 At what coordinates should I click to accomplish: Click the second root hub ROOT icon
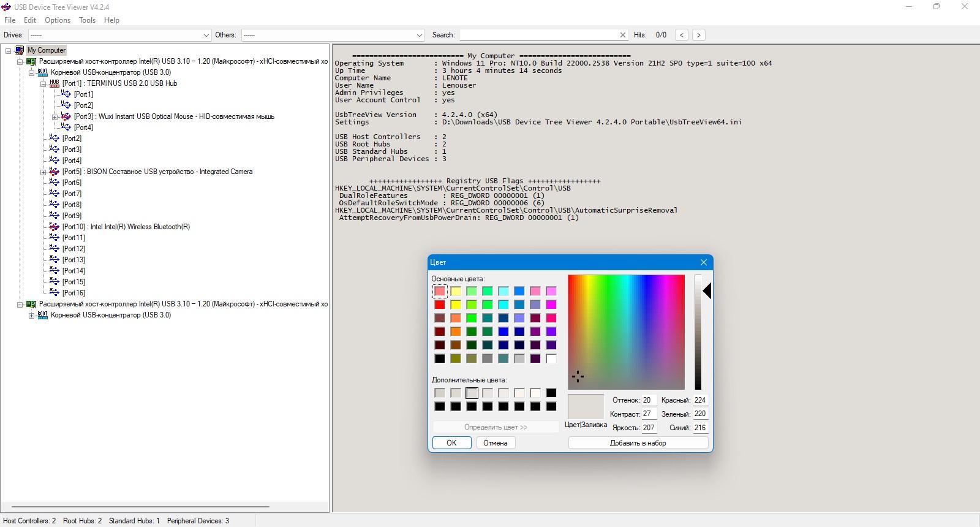click(43, 315)
